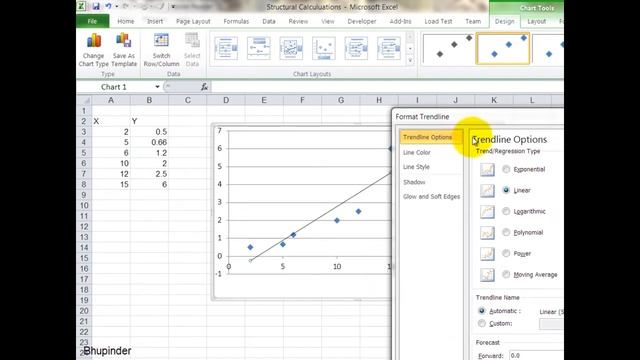Screen dimensions: 640x360
Task: Choose the third chart layout thumbnail
Action: (x=291, y=48)
